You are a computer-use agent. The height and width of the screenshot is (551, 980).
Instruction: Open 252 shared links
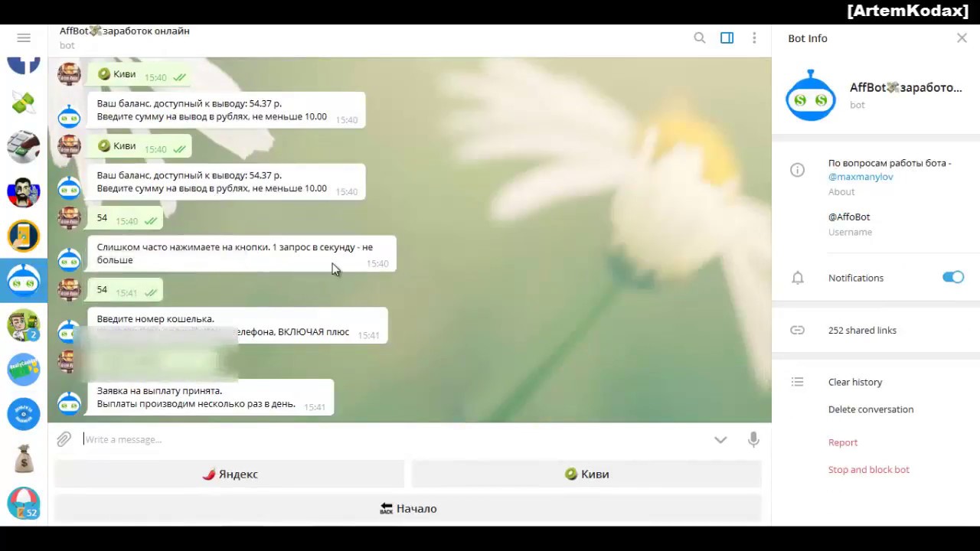[x=862, y=330]
